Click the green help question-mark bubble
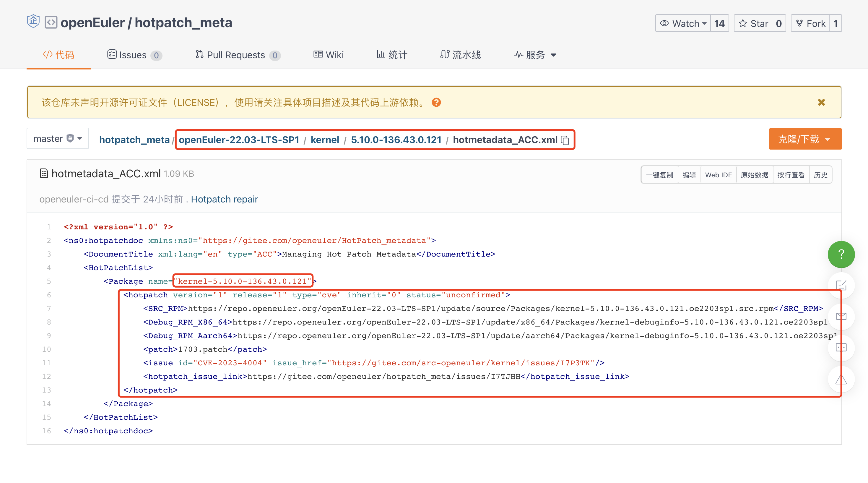 841,254
